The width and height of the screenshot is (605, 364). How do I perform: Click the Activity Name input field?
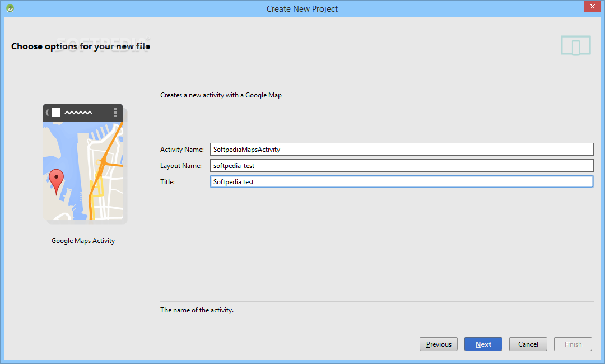tap(402, 149)
